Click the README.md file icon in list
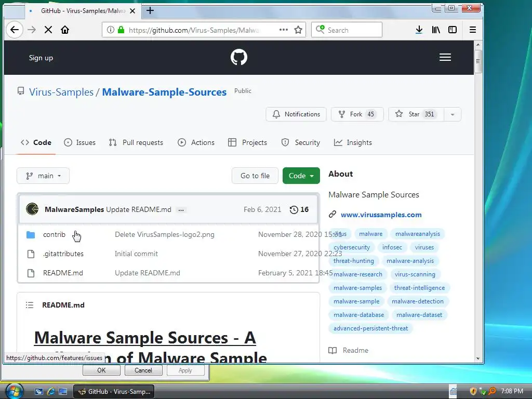Viewport: 532px width, 399px height. point(31,273)
